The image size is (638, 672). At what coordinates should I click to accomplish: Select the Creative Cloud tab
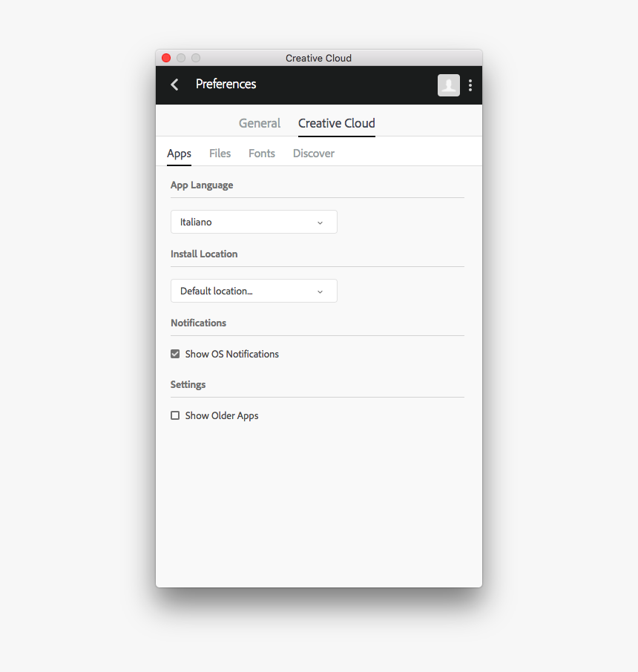[x=336, y=123]
